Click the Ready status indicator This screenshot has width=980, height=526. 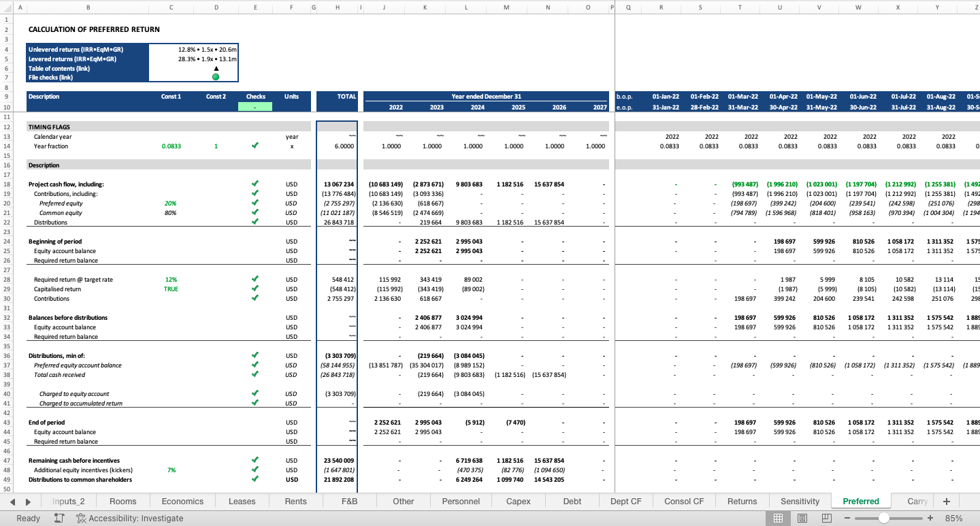[x=29, y=518]
